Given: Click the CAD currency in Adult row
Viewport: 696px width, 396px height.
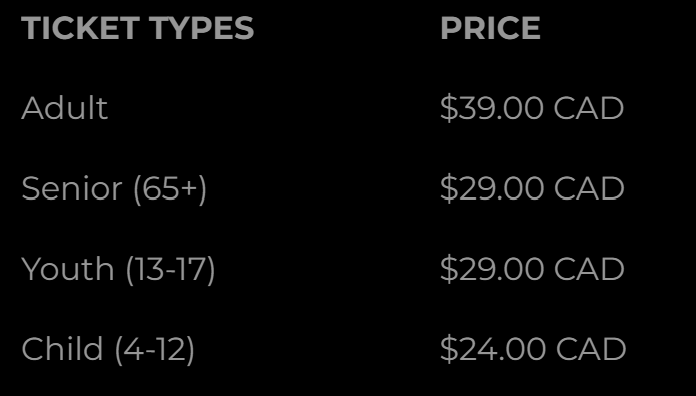Looking at the screenshot, I should (x=589, y=108).
